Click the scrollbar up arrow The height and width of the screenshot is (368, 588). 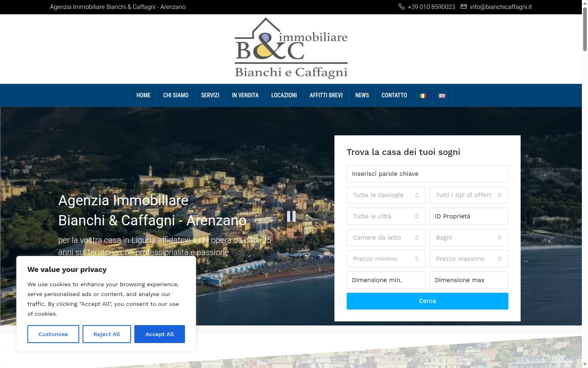point(585,3)
